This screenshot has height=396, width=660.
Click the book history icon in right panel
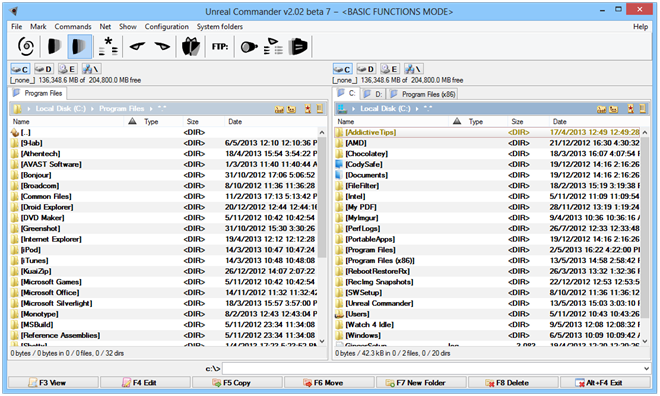pos(642,109)
